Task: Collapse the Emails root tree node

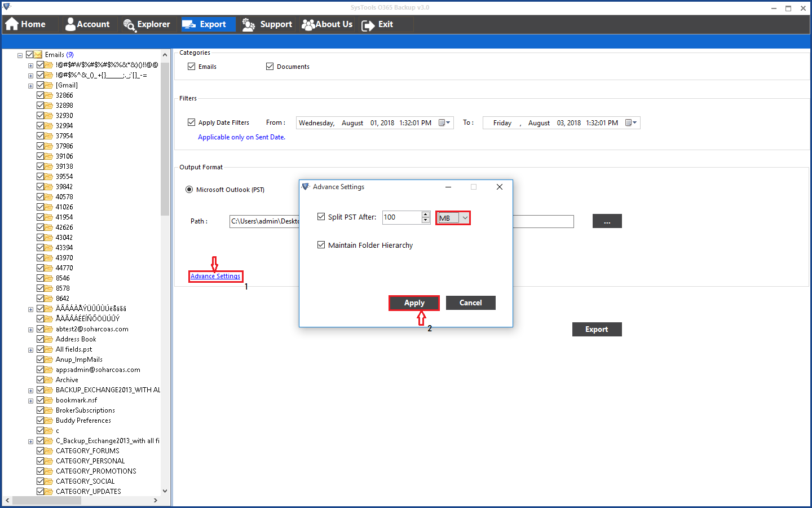Action: pos(20,55)
